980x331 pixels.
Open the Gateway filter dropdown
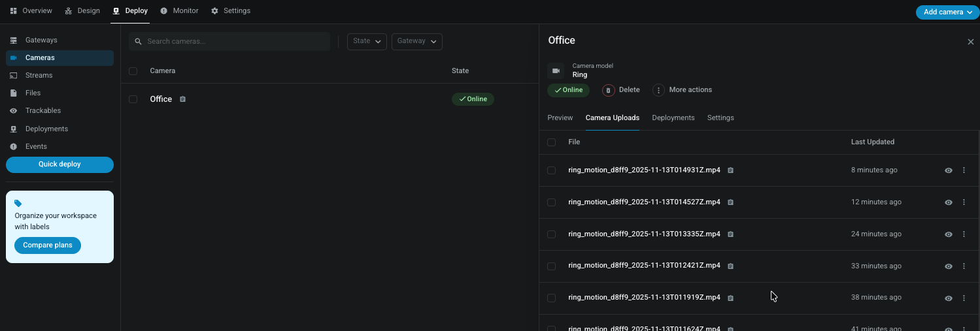click(417, 41)
